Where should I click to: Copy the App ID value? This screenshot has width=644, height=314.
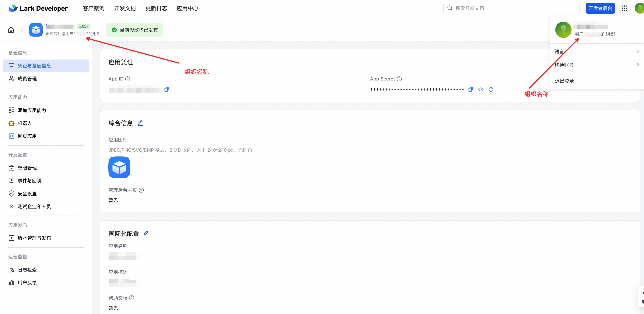pos(166,89)
